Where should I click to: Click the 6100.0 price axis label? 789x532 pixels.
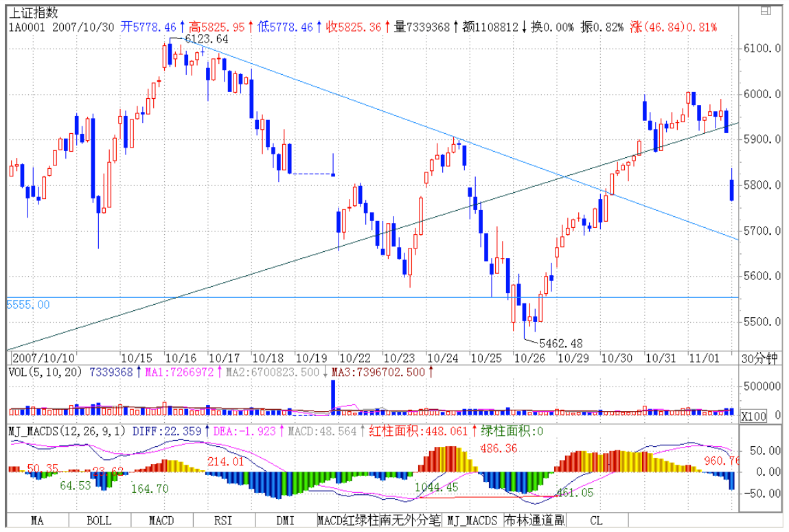point(762,49)
